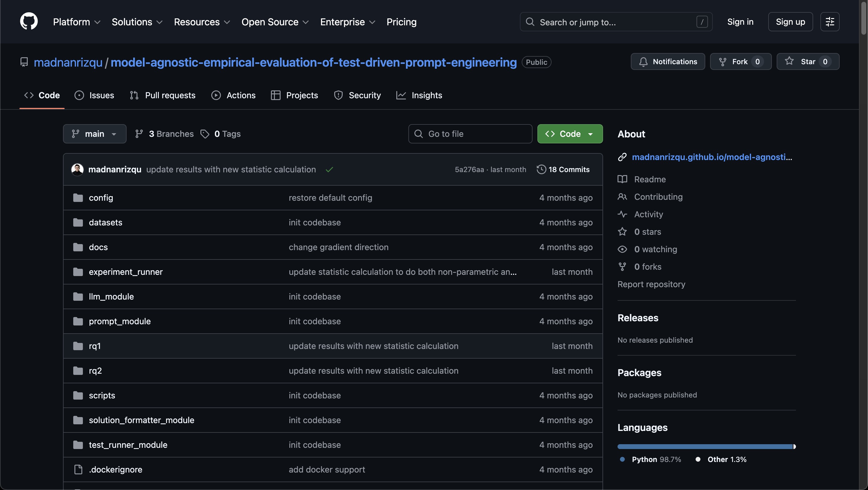868x490 pixels.
Task: Click the Fork button
Action: 740,61
